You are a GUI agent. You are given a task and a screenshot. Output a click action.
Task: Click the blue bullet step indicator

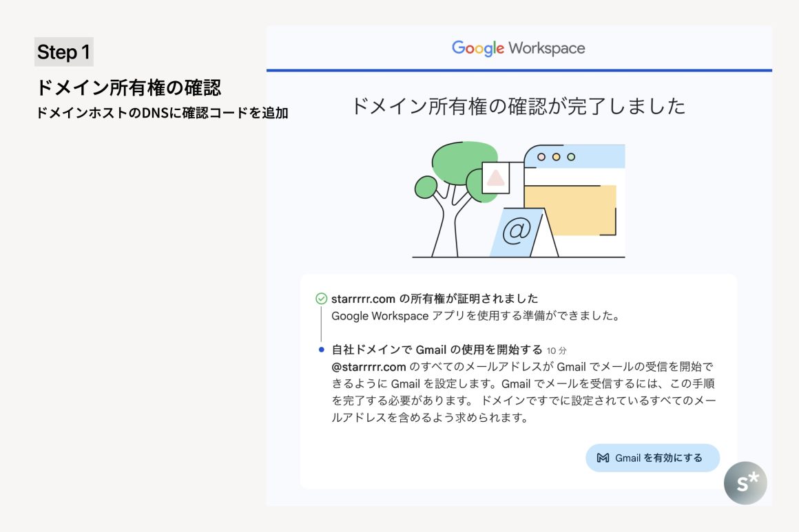click(x=321, y=350)
